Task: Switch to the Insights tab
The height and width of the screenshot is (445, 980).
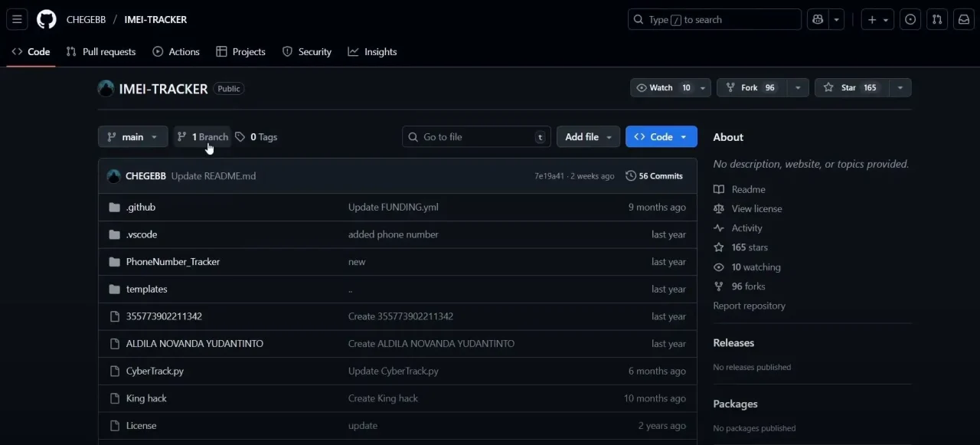Action: coord(372,51)
